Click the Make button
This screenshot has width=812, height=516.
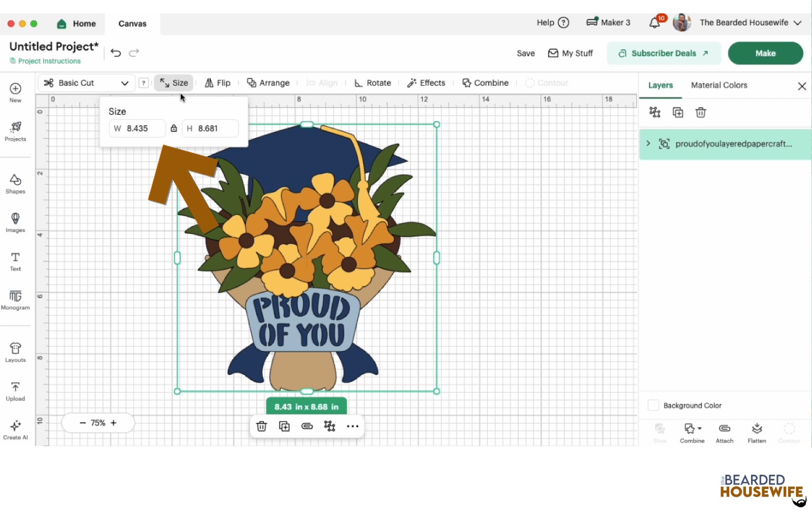coord(765,53)
